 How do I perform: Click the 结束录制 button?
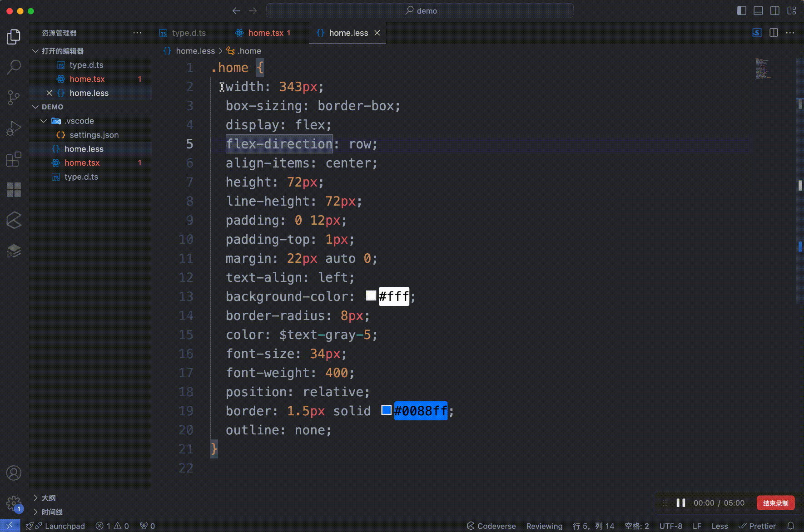[775, 502]
